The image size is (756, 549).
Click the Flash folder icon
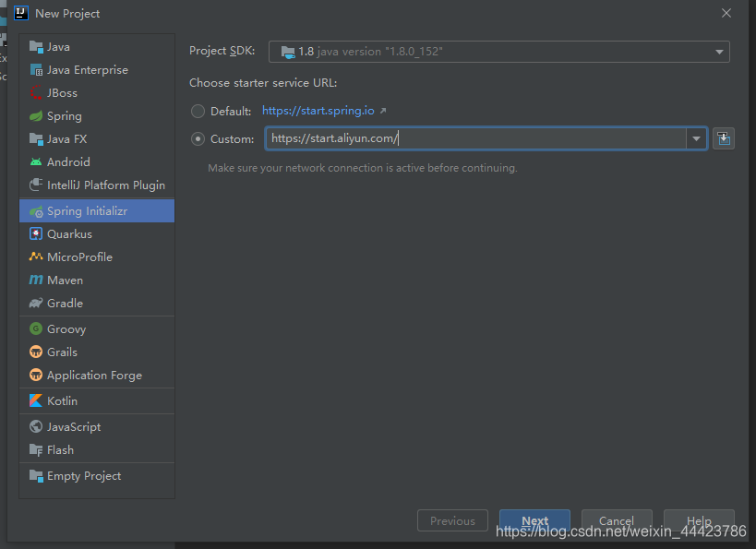36,450
